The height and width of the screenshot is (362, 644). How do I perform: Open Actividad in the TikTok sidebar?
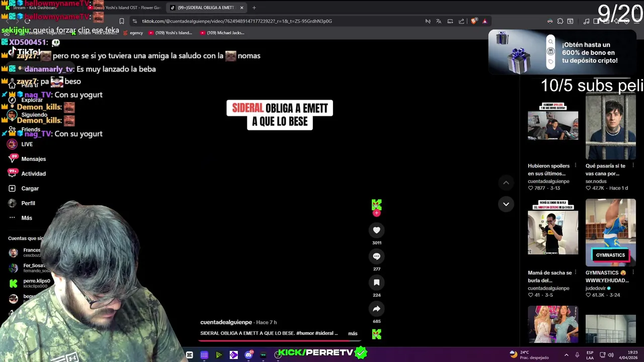click(x=27, y=173)
